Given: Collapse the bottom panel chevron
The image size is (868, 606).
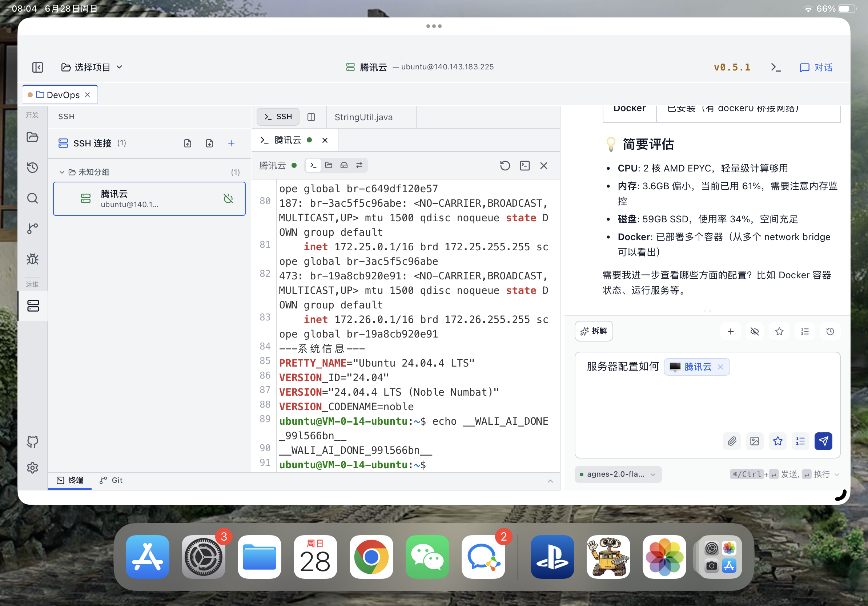Looking at the screenshot, I should point(550,481).
